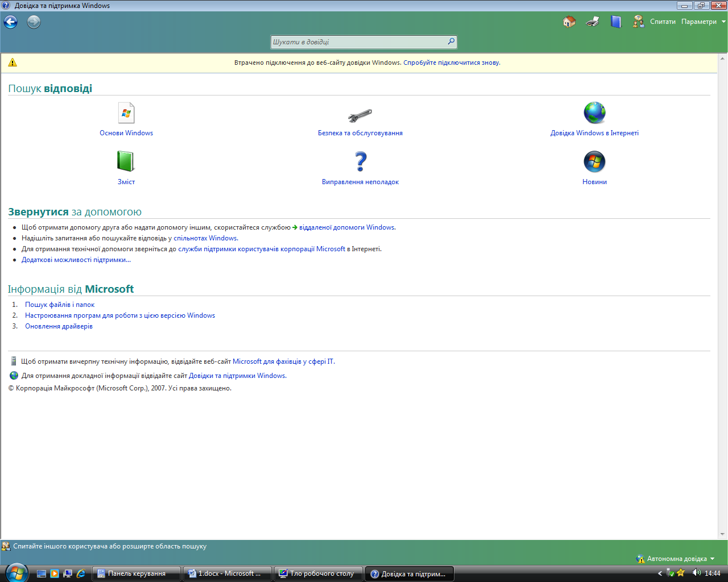This screenshot has width=728, height=582.
Task: Open Настроювання програм для роботи link
Action: click(x=120, y=315)
